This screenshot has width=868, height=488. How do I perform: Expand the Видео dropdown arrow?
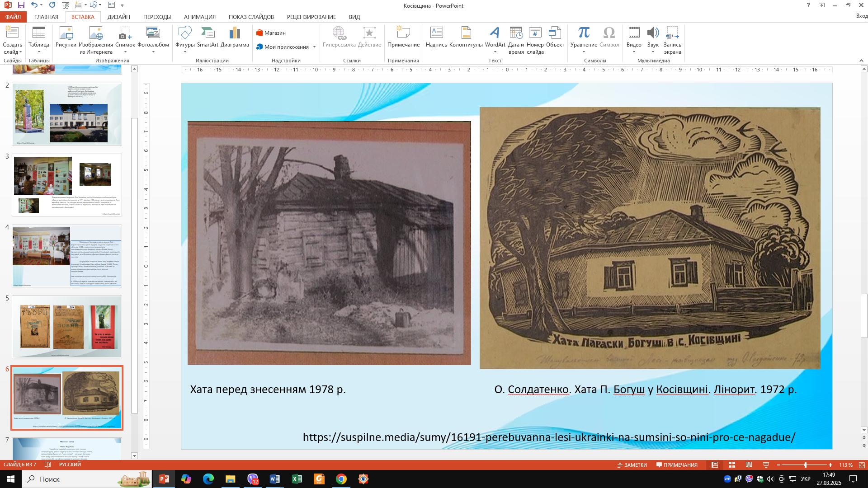634,52
